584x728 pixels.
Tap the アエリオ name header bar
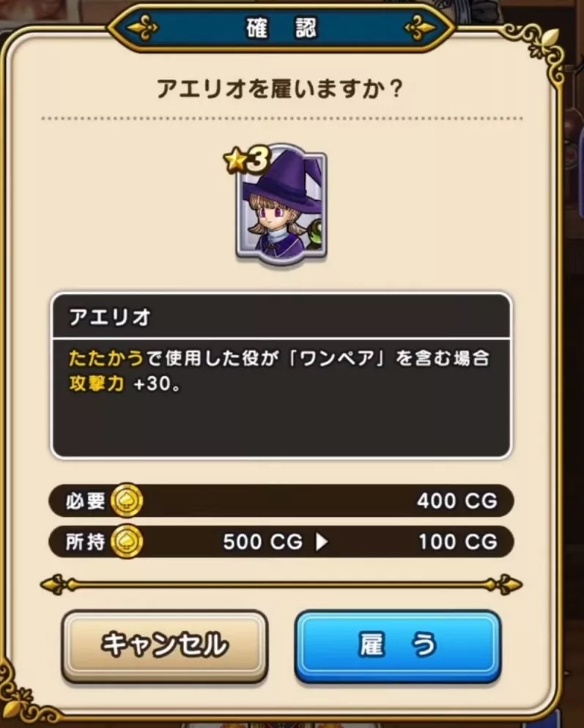pyautogui.click(x=281, y=317)
